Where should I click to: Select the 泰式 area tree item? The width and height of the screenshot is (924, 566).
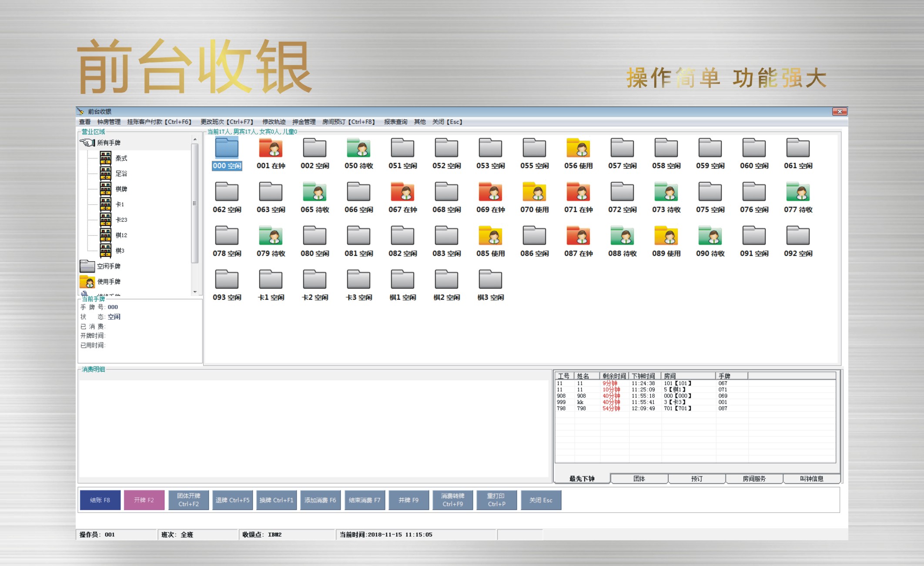121,158
